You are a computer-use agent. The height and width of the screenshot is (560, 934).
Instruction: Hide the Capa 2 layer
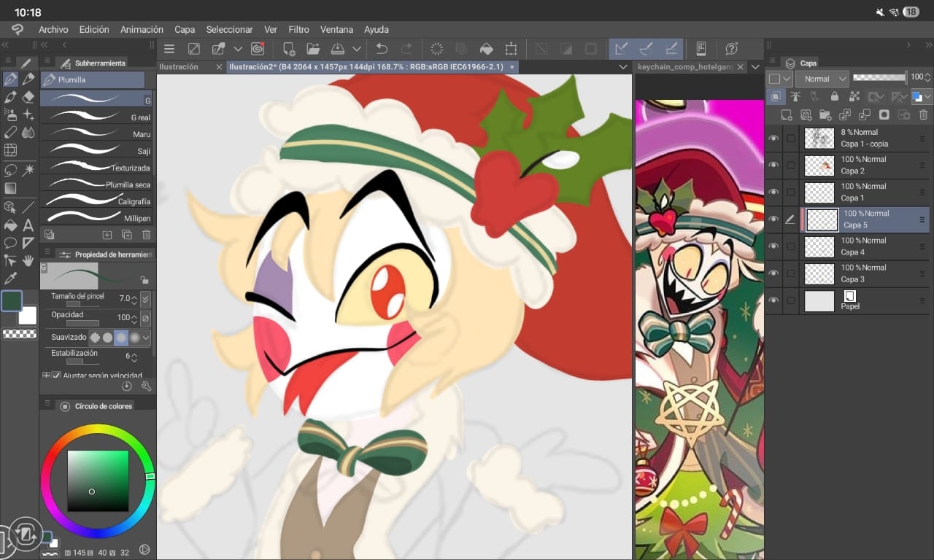click(773, 166)
